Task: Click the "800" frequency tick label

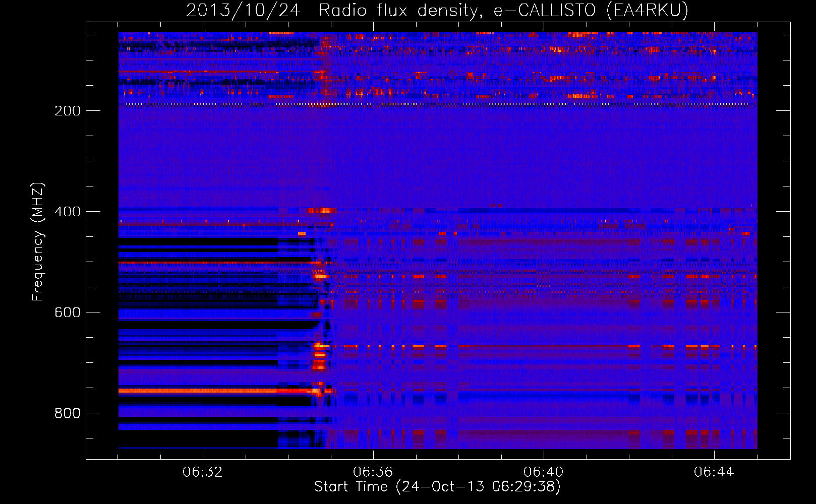Action: click(68, 413)
